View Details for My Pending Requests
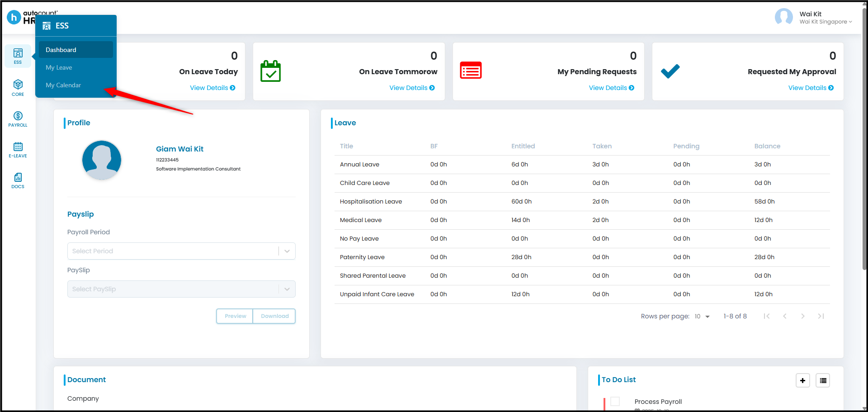This screenshot has width=868, height=412. (x=611, y=88)
